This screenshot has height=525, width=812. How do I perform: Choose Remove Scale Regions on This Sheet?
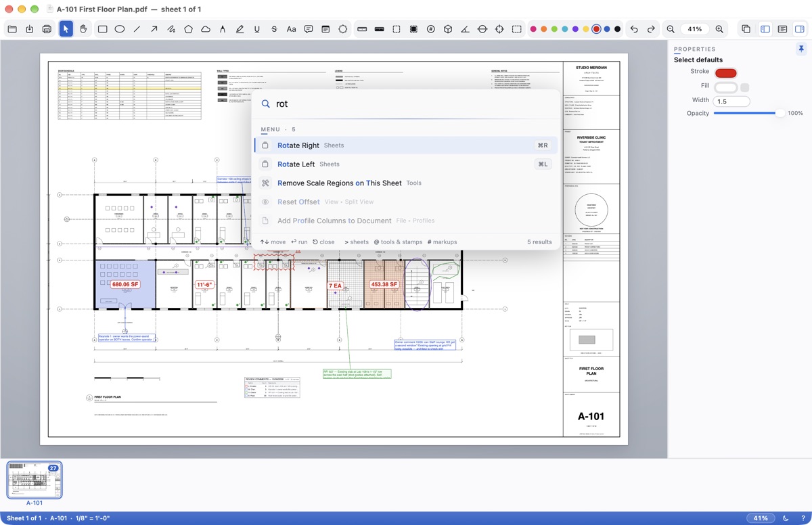406,183
